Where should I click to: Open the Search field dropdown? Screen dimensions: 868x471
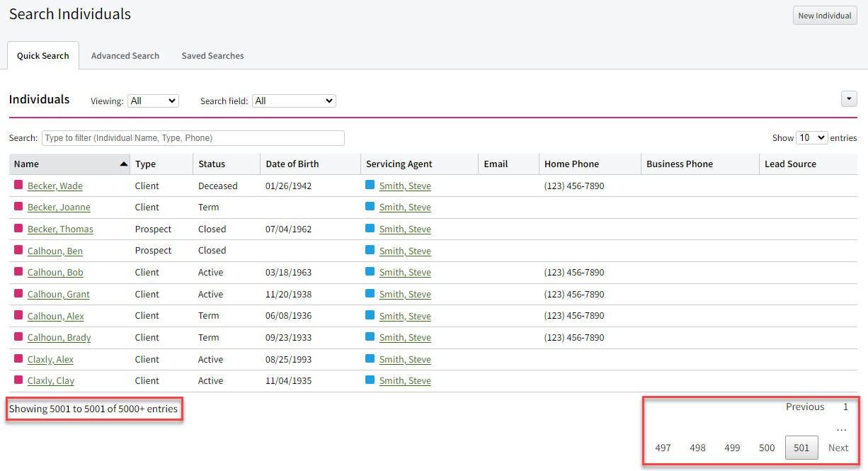pos(293,101)
